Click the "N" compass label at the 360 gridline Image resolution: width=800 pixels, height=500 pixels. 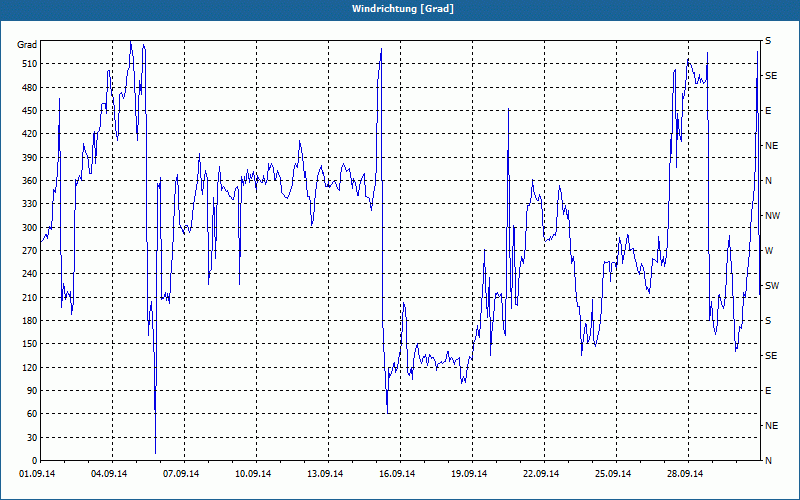click(x=769, y=181)
